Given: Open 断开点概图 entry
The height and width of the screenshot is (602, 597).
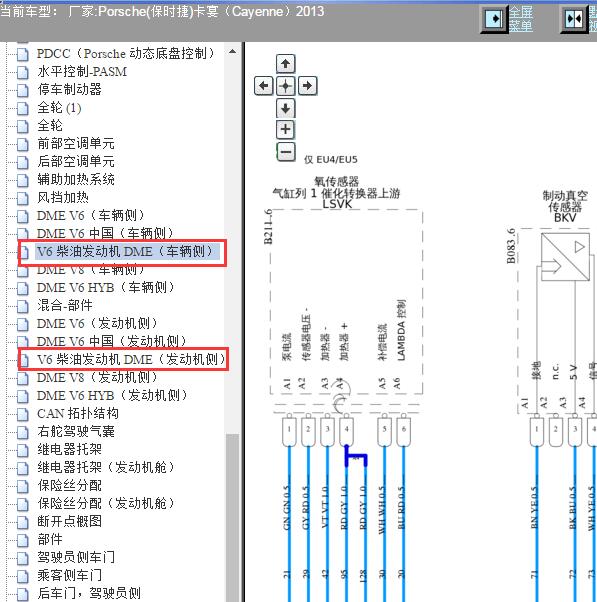Looking at the screenshot, I should [x=69, y=521].
